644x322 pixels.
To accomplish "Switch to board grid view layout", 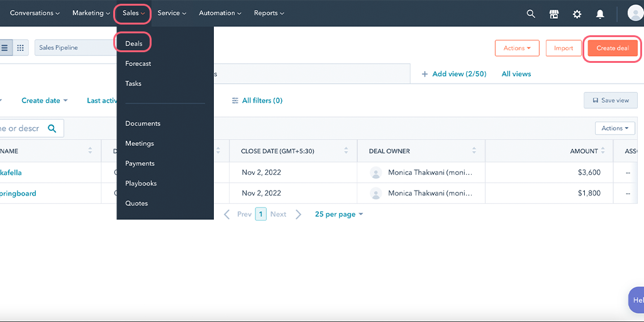I will (x=21, y=48).
